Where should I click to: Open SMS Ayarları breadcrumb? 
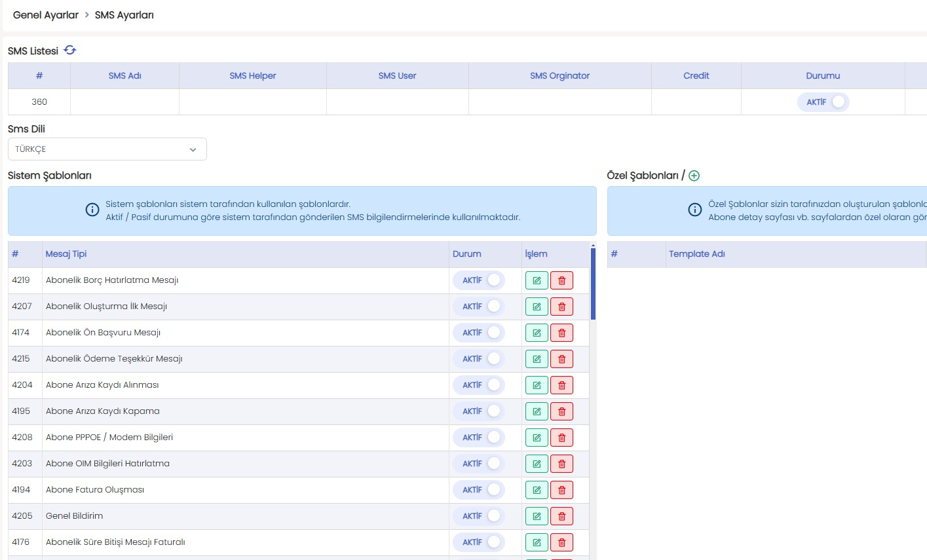click(124, 15)
